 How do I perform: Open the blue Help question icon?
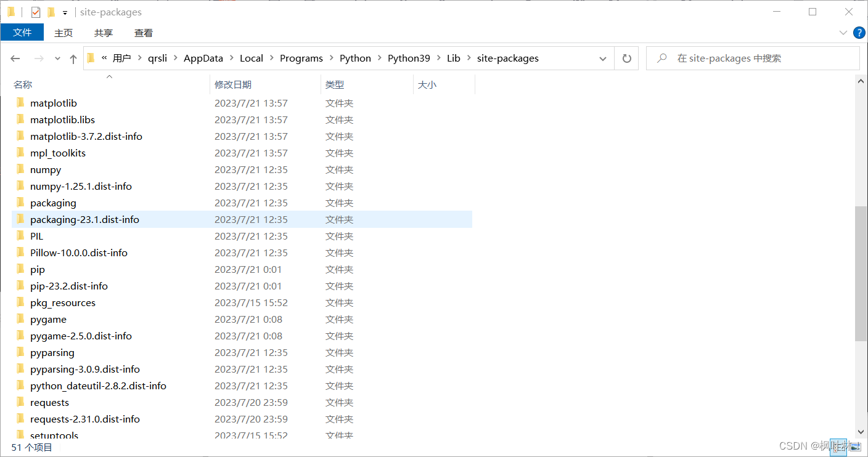pyautogui.click(x=859, y=33)
